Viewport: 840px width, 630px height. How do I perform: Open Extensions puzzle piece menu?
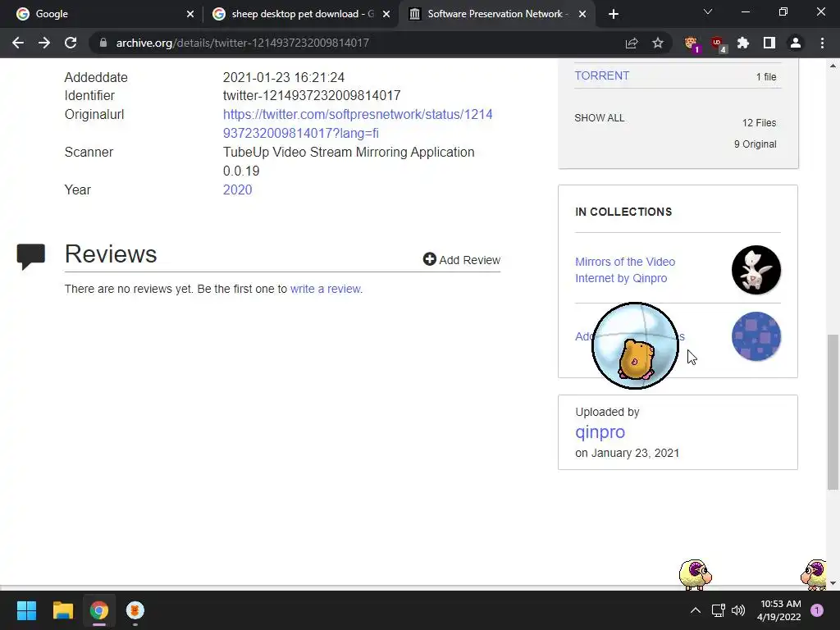[743, 43]
